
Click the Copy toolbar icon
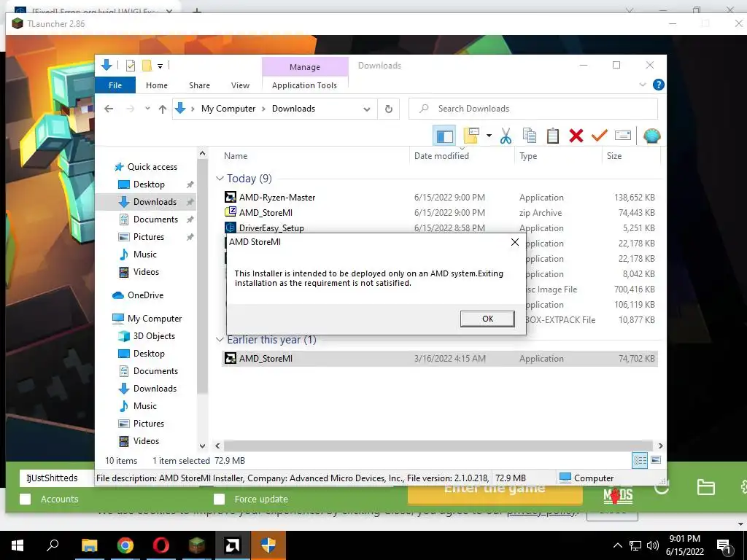click(x=530, y=136)
